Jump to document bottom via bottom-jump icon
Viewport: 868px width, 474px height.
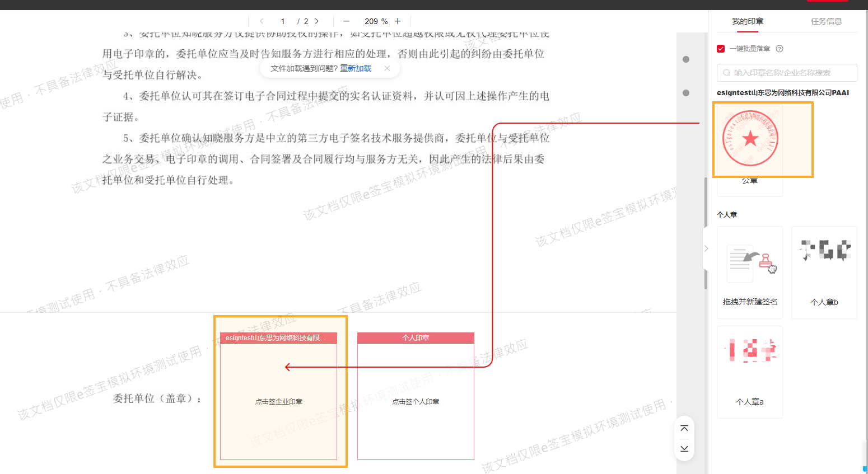(x=684, y=448)
